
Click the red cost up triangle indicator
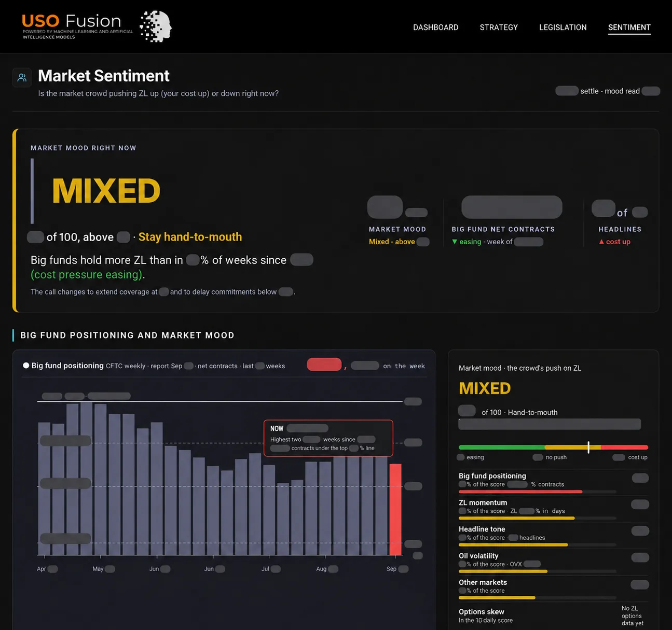601,242
